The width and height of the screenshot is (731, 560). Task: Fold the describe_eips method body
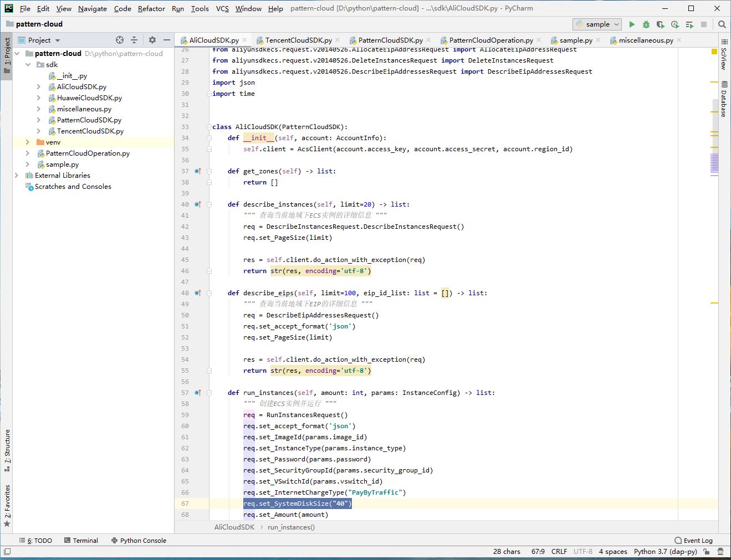click(x=209, y=293)
